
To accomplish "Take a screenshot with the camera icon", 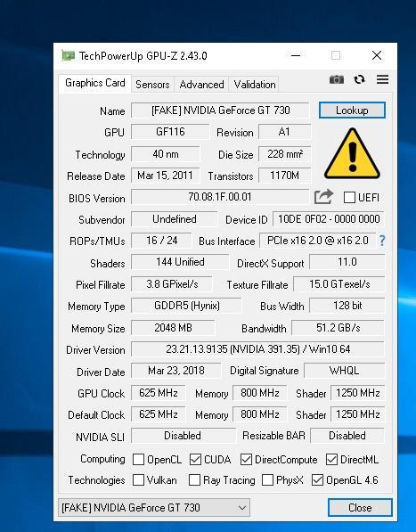I will click(337, 79).
